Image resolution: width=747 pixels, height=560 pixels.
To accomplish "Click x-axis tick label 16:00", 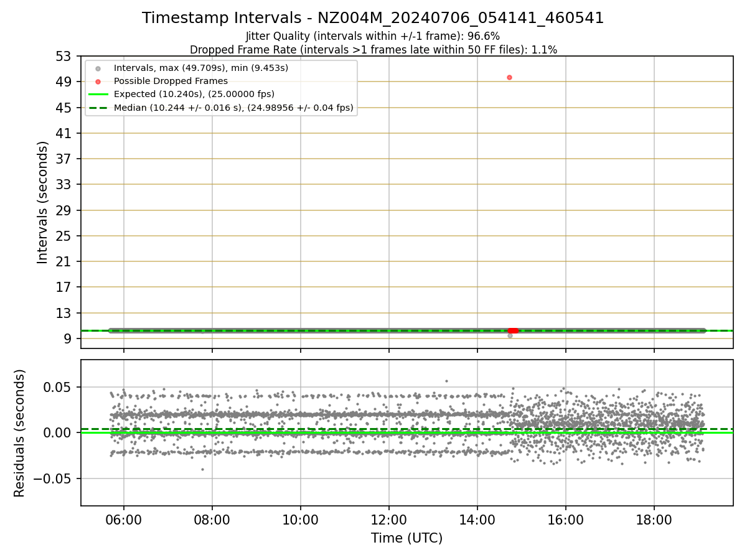I will [566, 520].
